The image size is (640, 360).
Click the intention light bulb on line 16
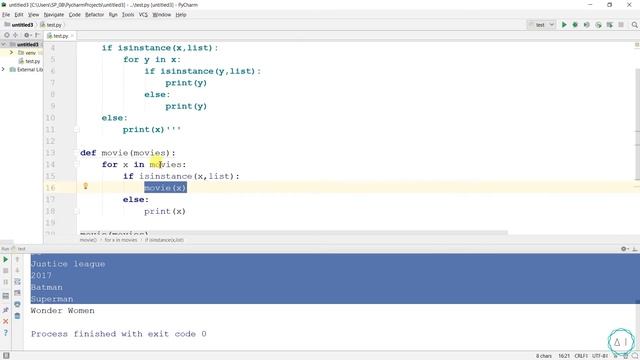[x=86, y=186]
